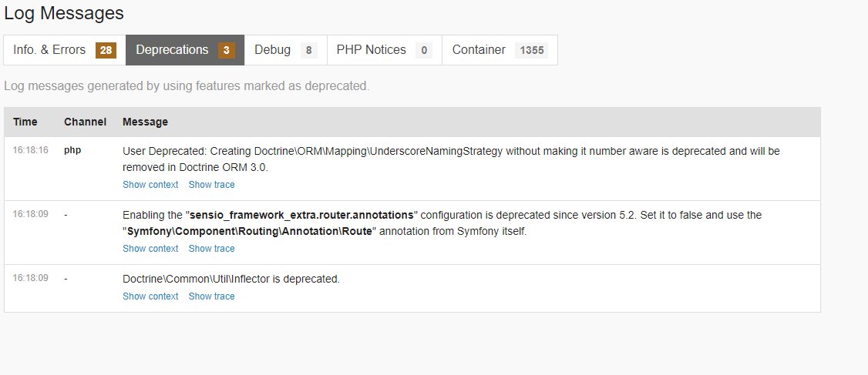This screenshot has width=868, height=375.
Task: Click the Log Messages heading
Action: 63,13
